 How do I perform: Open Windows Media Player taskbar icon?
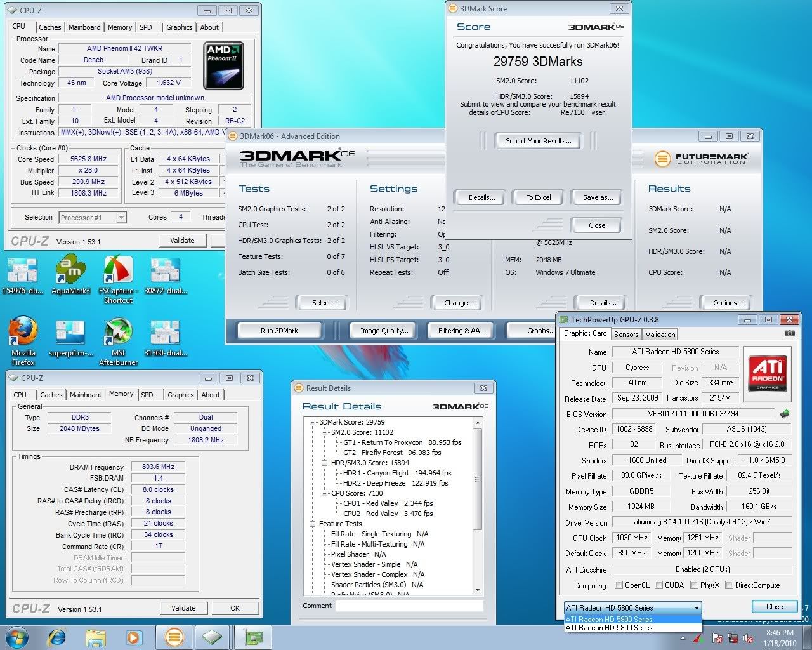click(x=134, y=637)
